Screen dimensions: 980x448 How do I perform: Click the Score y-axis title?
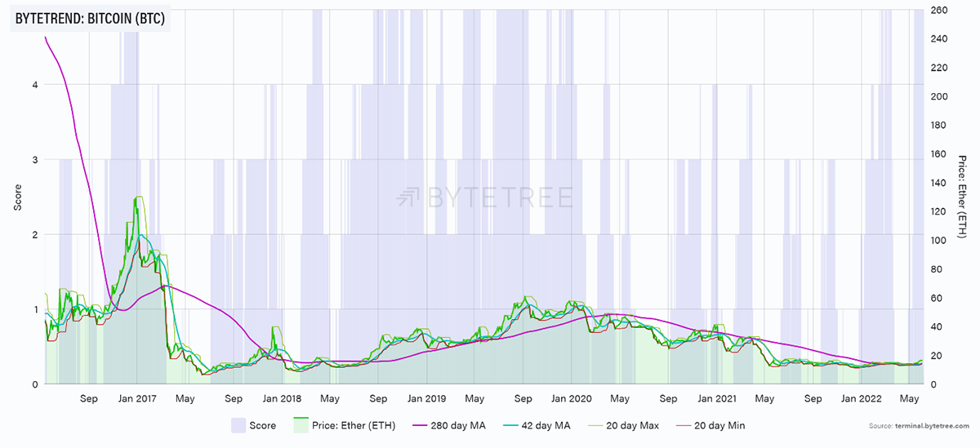click(x=18, y=197)
